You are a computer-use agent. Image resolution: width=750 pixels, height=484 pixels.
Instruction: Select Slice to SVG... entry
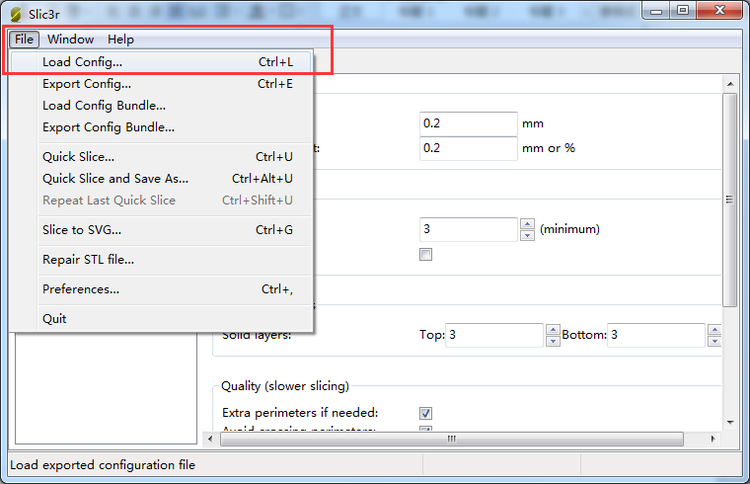tap(161, 230)
